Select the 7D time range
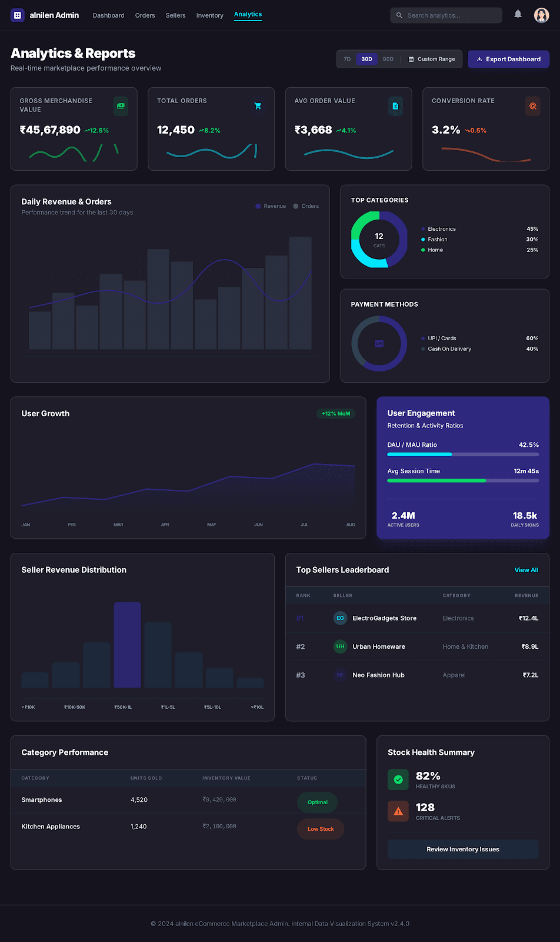This screenshot has width=560, height=942. [x=347, y=59]
